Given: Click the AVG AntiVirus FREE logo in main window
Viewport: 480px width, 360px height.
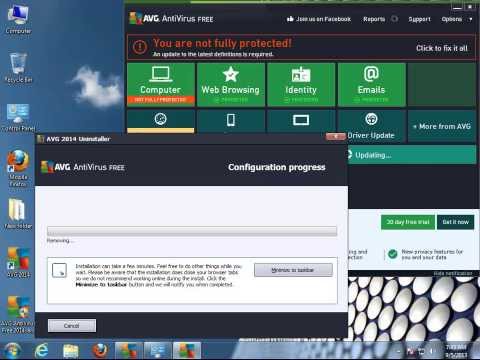Looking at the screenshot, I should click(x=171, y=18).
